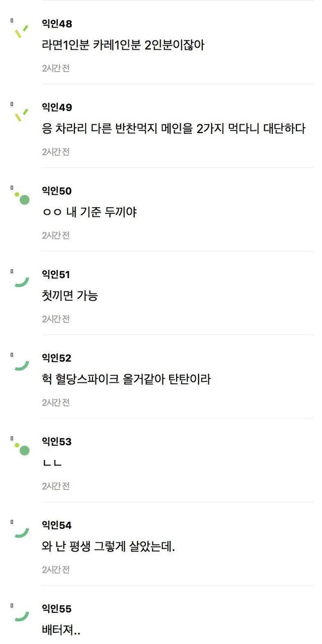Image resolution: width=322 pixels, height=644 pixels.
Task: Click the 익인54 author name
Action: [57, 525]
